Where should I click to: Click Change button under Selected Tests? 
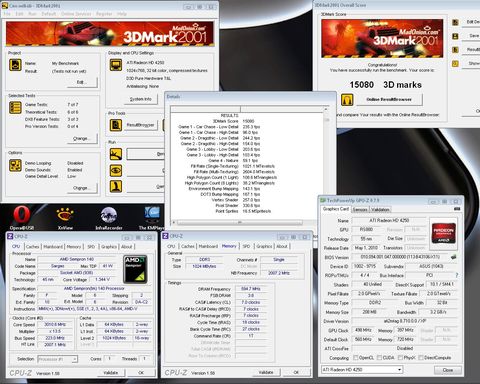[x=82, y=138]
